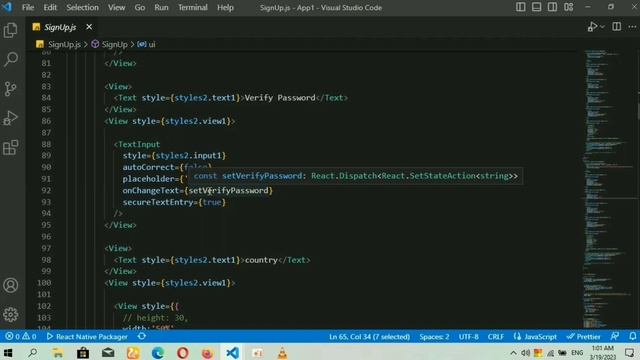The image size is (640, 360).
Task: Toggle primary side bar layout icon
Action: pos(520,7)
